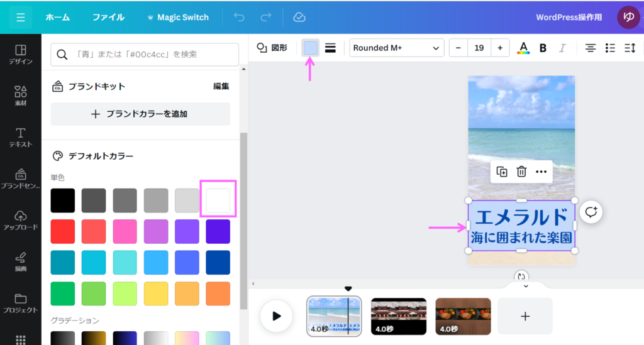Image resolution: width=644 pixels, height=345 pixels.
Task: Expand Magic Switch menu
Action: coord(177,17)
